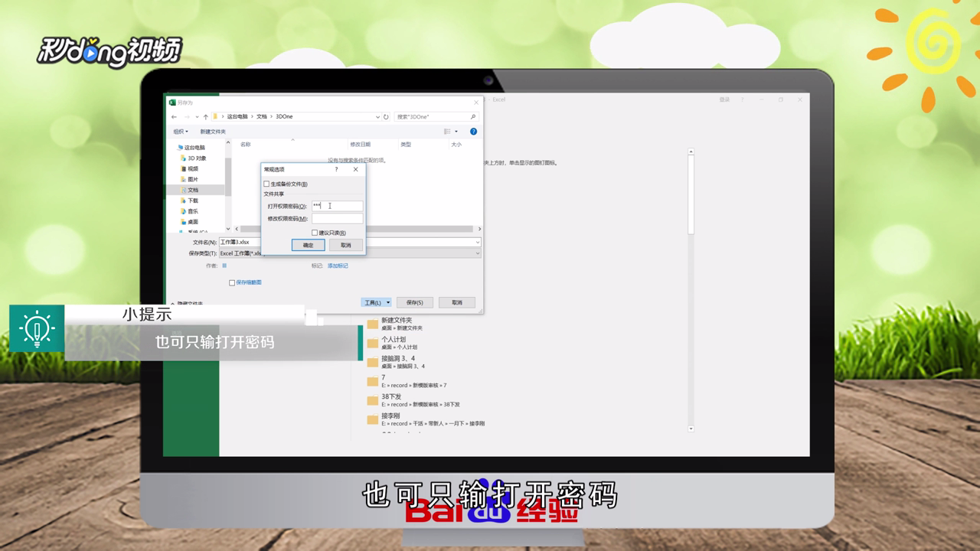The image size is (980, 551).
Task: Open 个人计划 recent folder in Excel
Action: pyautogui.click(x=394, y=343)
